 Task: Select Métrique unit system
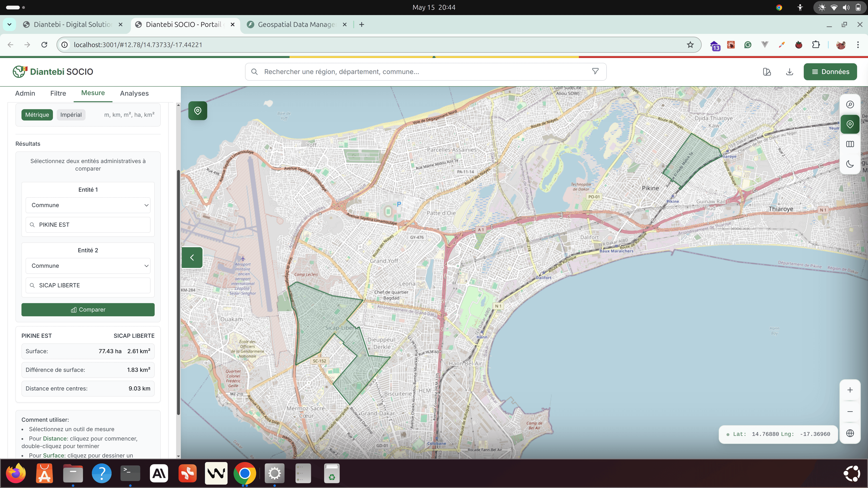[37, 115]
